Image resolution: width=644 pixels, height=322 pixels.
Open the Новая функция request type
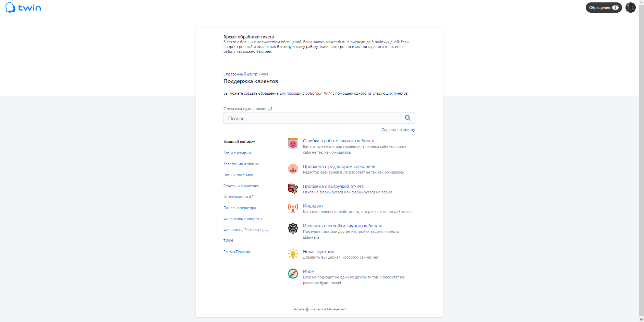(x=318, y=251)
